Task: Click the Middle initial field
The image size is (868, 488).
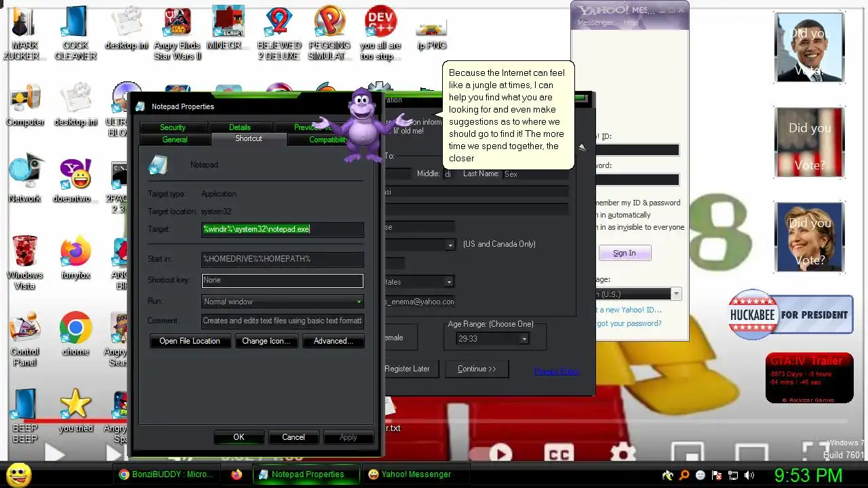Action: (x=448, y=174)
